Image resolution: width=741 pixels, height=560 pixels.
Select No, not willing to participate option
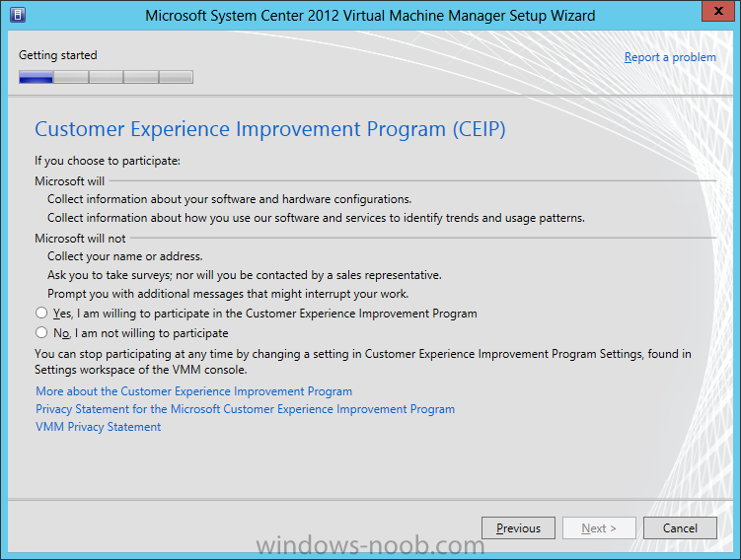(x=41, y=332)
